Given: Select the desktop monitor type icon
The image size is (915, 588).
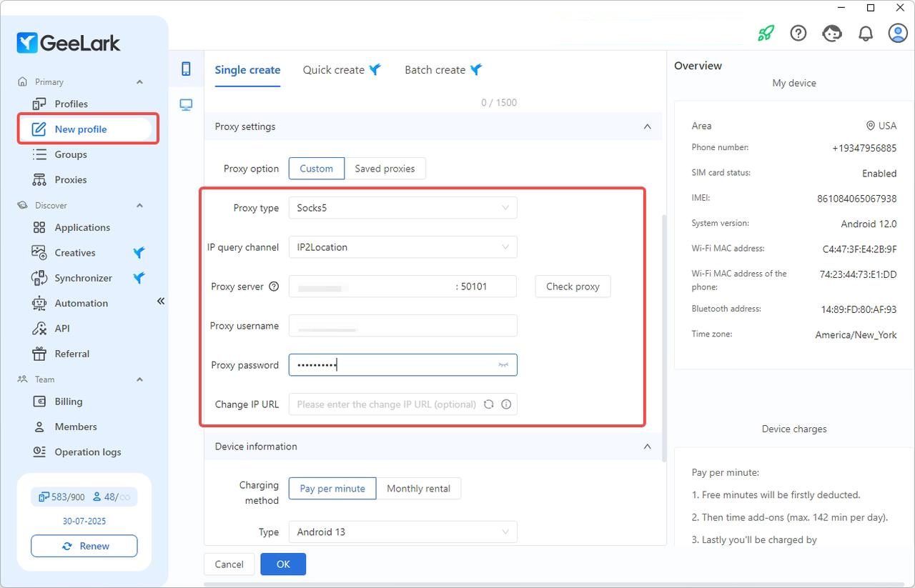Looking at the screenshot, I should point(186,105).
